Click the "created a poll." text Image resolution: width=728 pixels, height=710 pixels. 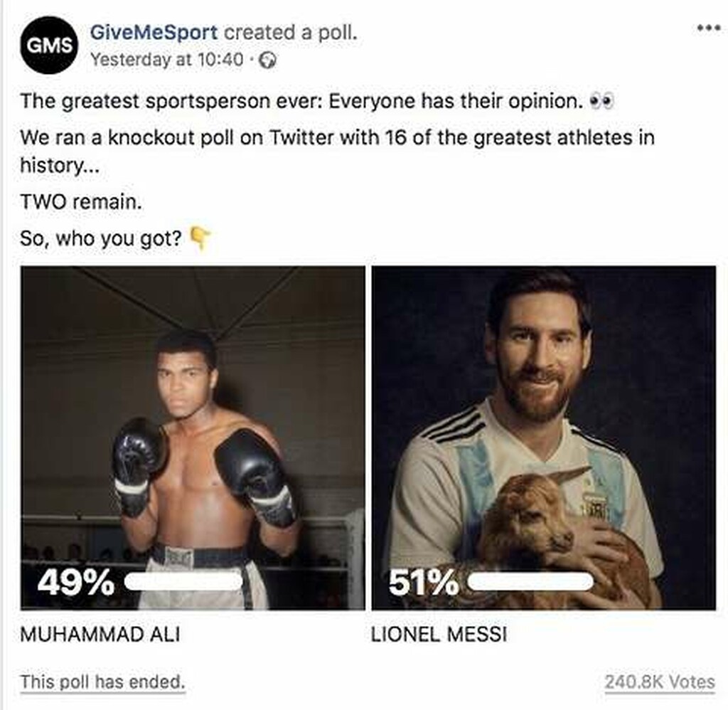291,32
